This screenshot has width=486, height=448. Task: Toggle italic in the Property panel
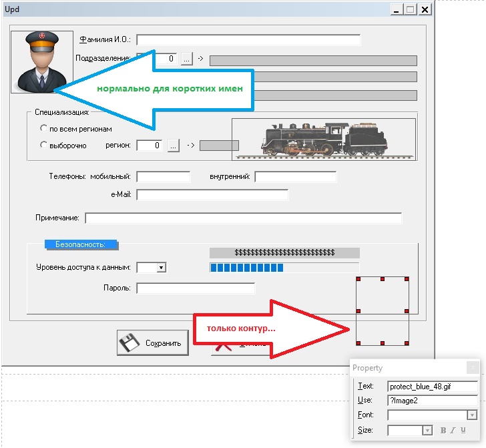453,431
